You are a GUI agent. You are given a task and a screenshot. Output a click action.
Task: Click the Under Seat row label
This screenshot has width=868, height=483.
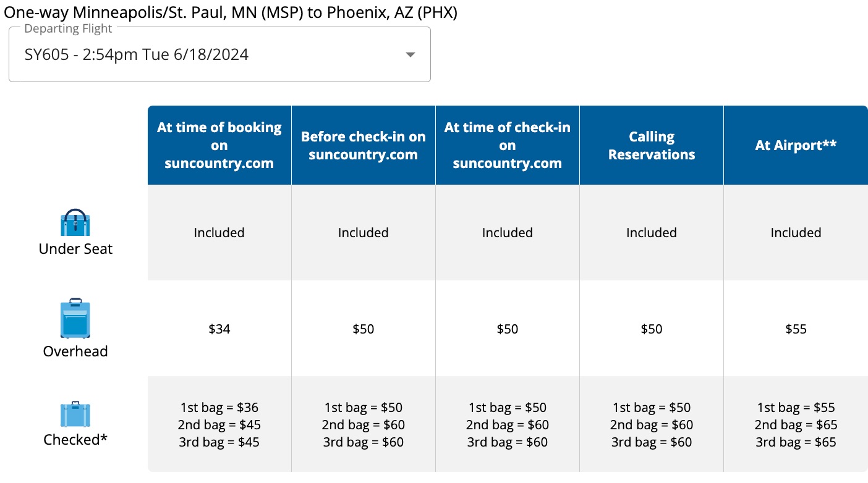75,248
